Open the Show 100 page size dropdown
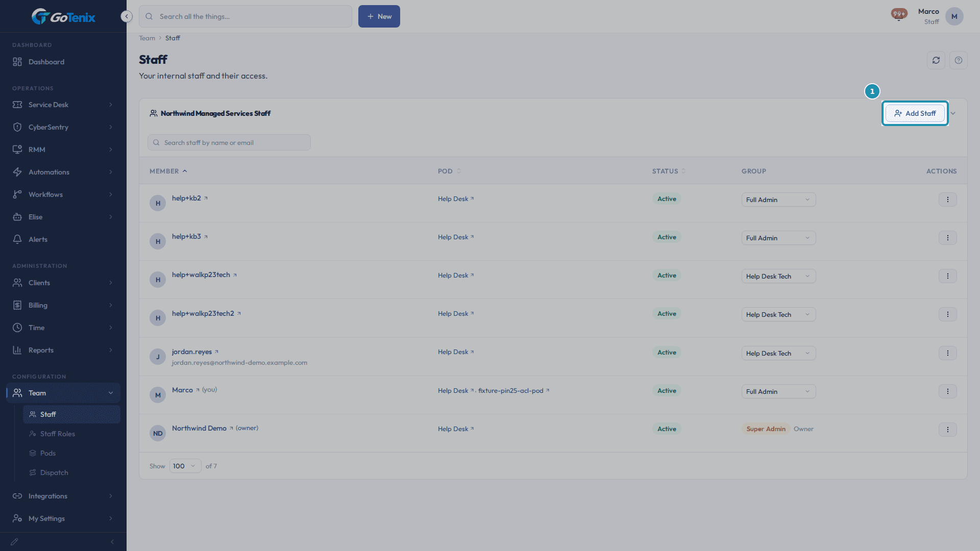Screen dimensions: 980x551 tap(185, 466)
